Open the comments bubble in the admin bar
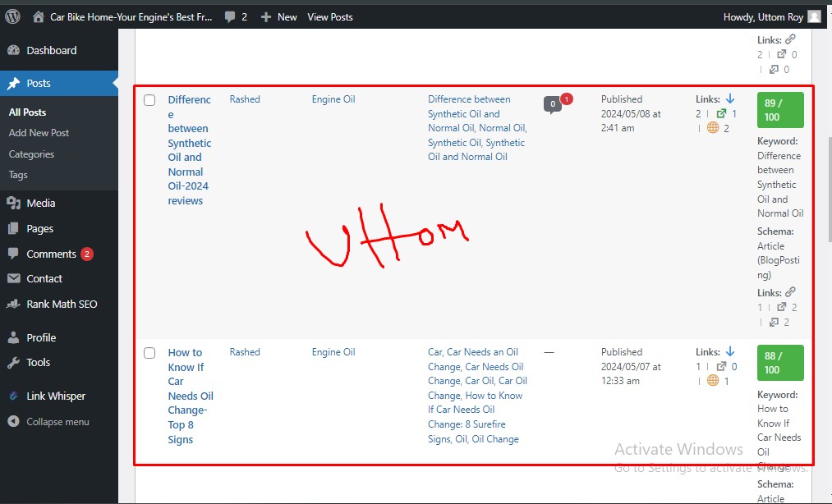 click(230, 17)
